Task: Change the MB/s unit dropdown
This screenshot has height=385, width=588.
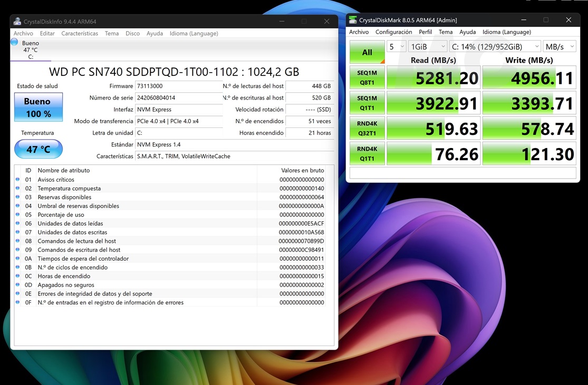Action: point(560,47)
